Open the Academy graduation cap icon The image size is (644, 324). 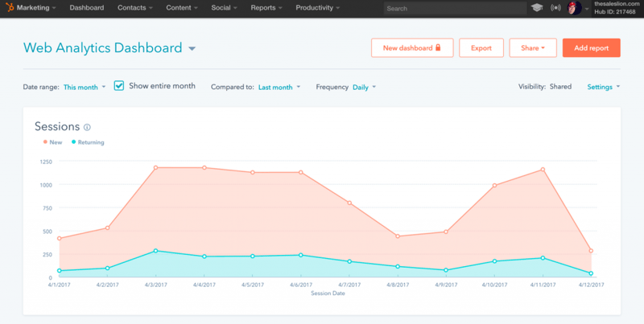coord(537,8)
